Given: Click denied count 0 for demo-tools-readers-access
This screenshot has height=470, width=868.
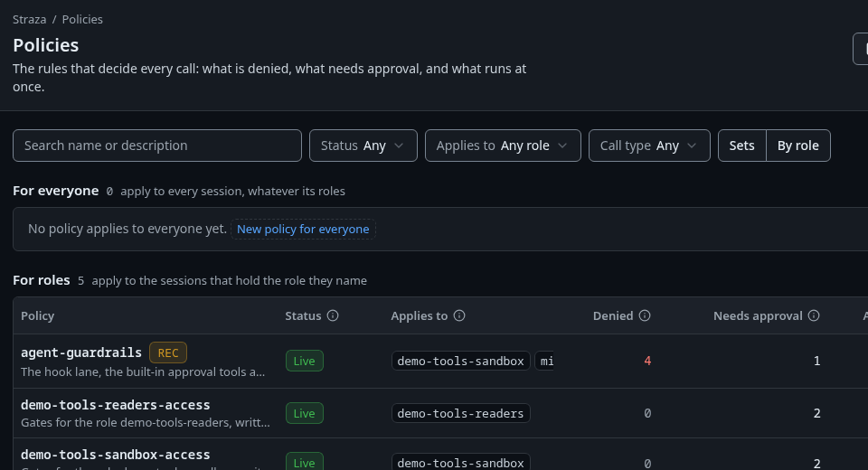Looking at the screenshot, I should point(647,414).
